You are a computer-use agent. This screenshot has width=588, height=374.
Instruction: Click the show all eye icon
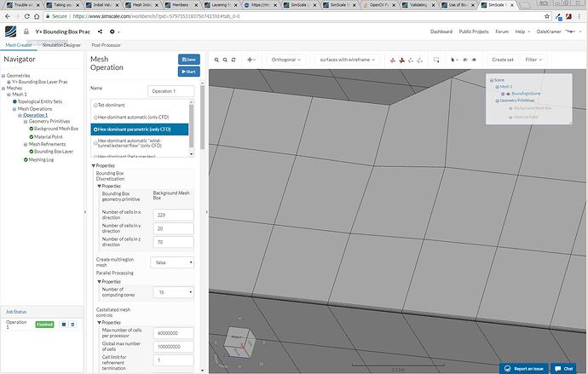[474, 60]
